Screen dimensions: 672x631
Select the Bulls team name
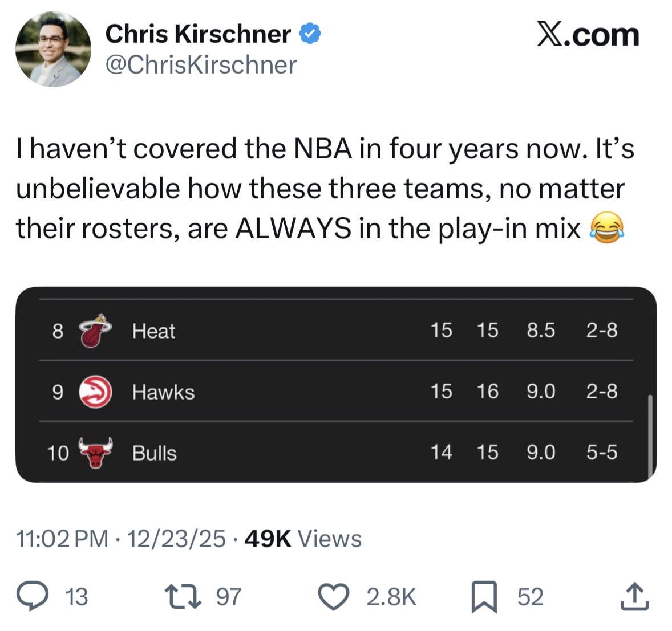coord(154,453)
